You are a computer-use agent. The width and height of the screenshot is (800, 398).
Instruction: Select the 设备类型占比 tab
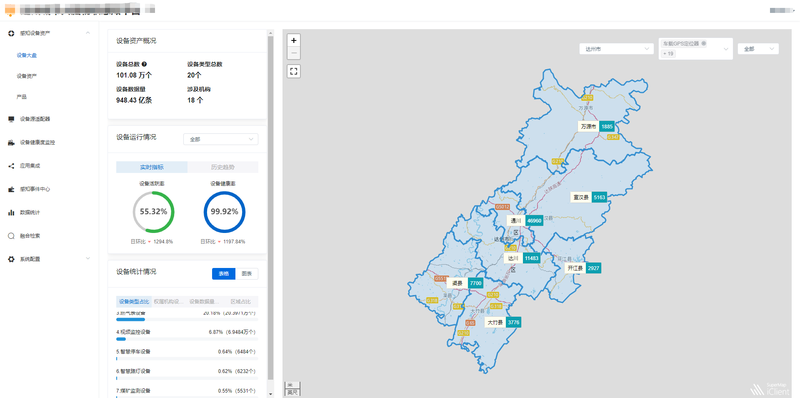(134, 302)
